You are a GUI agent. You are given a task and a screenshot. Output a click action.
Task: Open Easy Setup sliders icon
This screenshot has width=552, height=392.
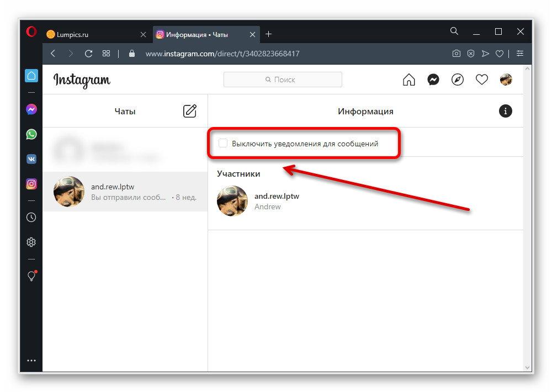[x=520, y=54]
